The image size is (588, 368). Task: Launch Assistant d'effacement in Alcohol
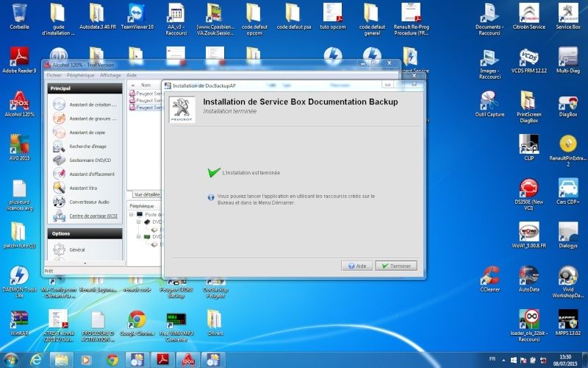click(x=84, y=174)
